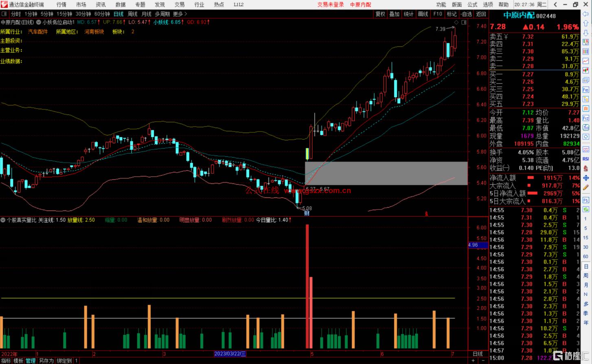Screen dimensions: 592x364
Task: Click the diamond icon at chart top right
Action: click(x=456, y=22)
